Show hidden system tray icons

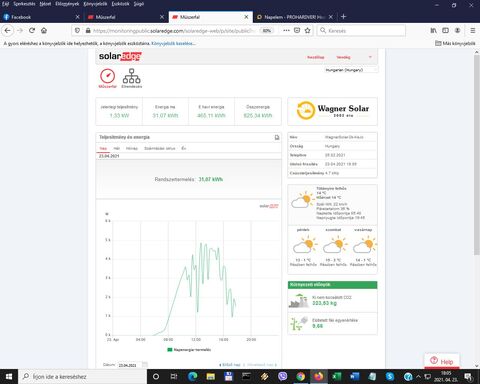pyautogui.click(x=418, y=377)
